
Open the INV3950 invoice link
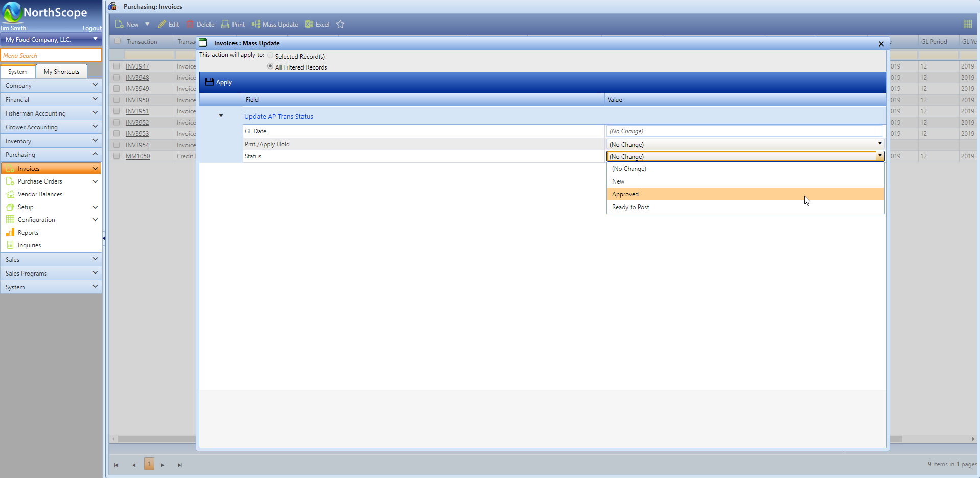(x=137, y=100)
